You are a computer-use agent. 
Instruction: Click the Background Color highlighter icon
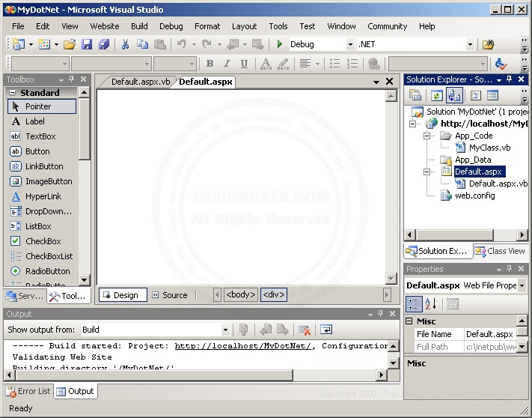[x=284, y=64]
